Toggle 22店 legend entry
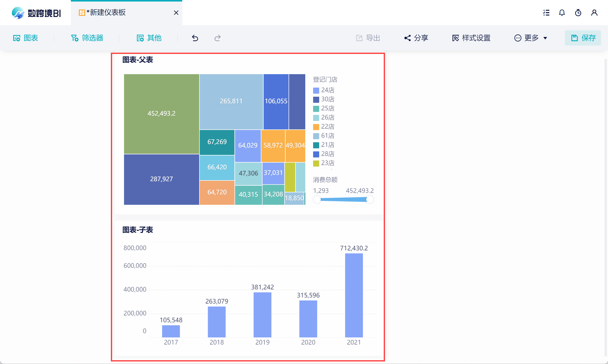The image size is (608, 364). pyautogui.click(x=324, y=127)
